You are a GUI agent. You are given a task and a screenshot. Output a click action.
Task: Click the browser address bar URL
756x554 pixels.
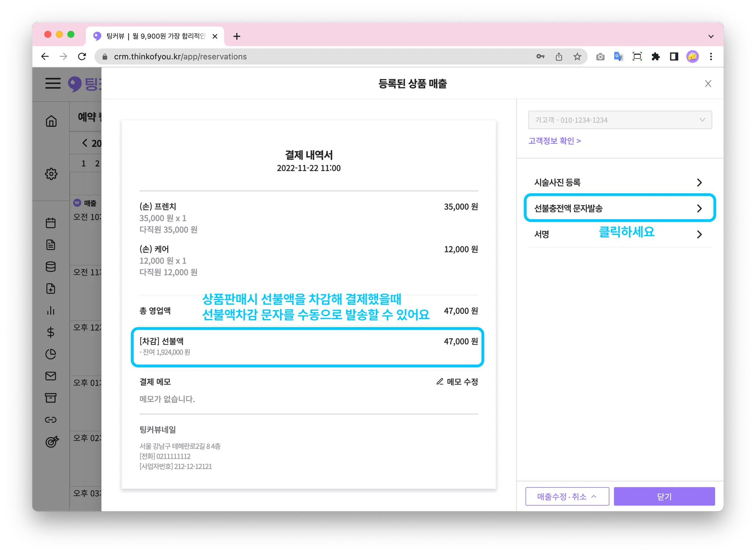180,56
